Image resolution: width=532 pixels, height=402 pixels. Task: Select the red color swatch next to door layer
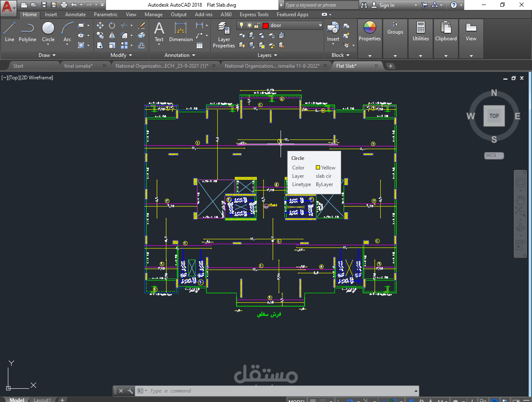coord(265,25)
